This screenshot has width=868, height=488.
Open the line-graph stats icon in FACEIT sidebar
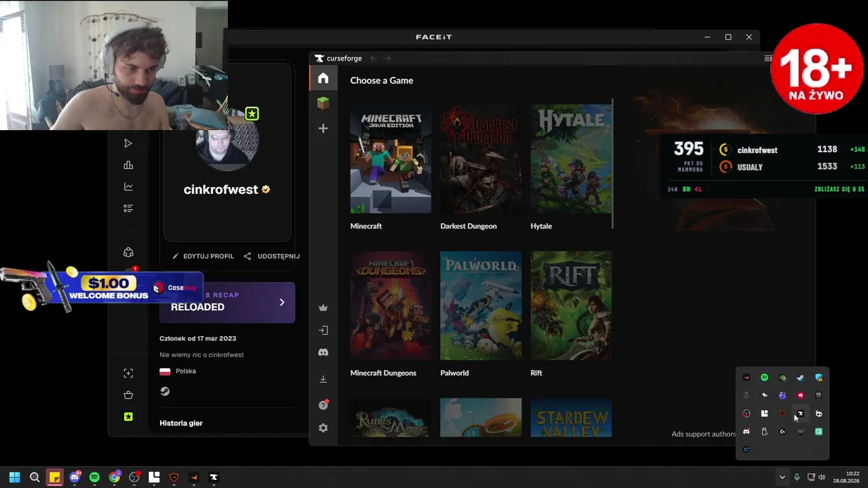tap(128, 186)
